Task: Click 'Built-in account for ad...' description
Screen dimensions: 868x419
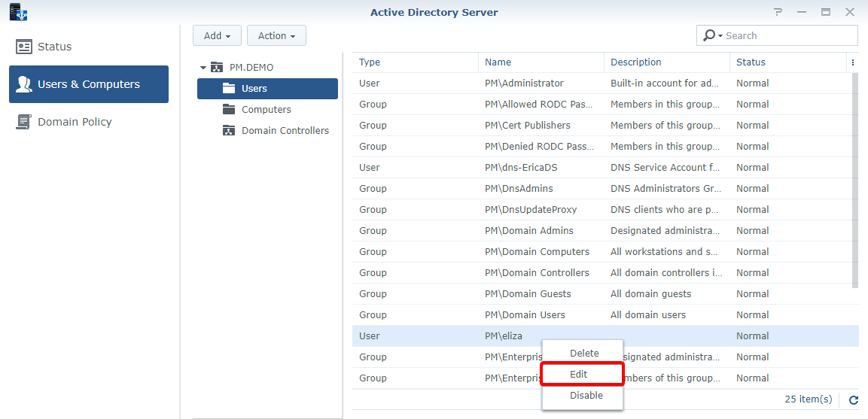Action: coord(666,83)
